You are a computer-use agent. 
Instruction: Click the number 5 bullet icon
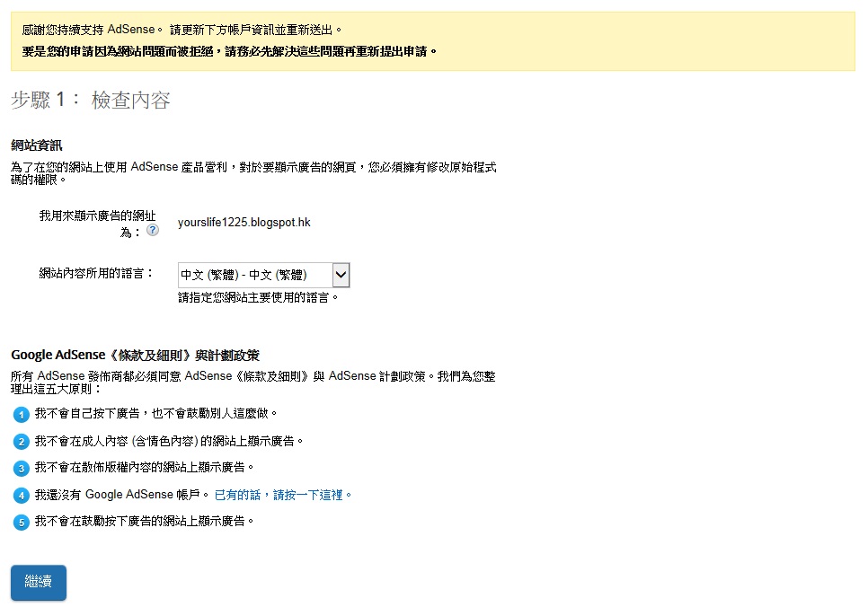click(21, 522)
